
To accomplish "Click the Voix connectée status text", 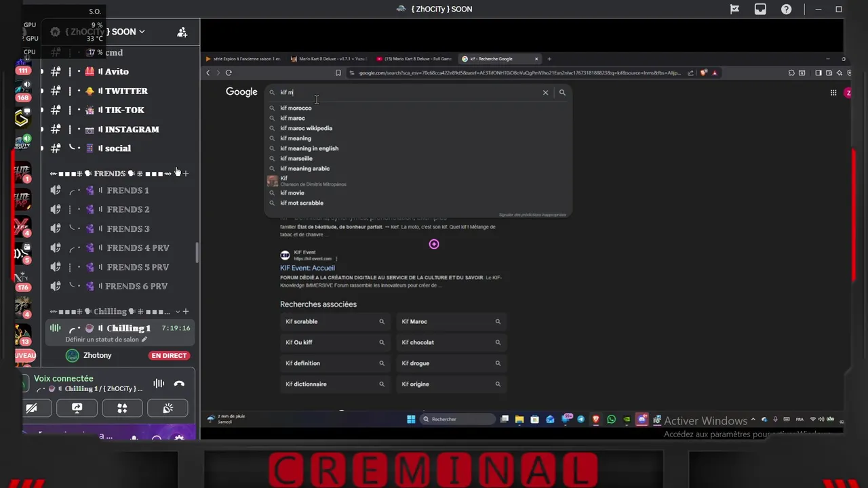I will pos(64,379).
